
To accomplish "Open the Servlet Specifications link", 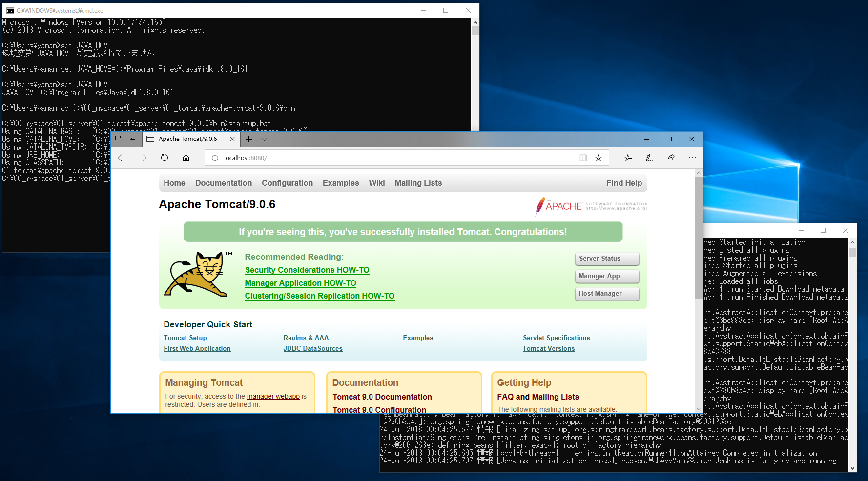I will click(557, 338).
